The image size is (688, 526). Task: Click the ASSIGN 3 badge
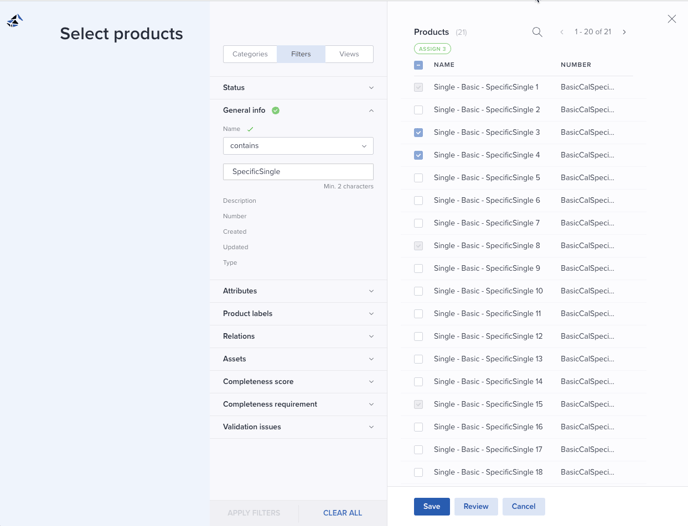point(432,48)
